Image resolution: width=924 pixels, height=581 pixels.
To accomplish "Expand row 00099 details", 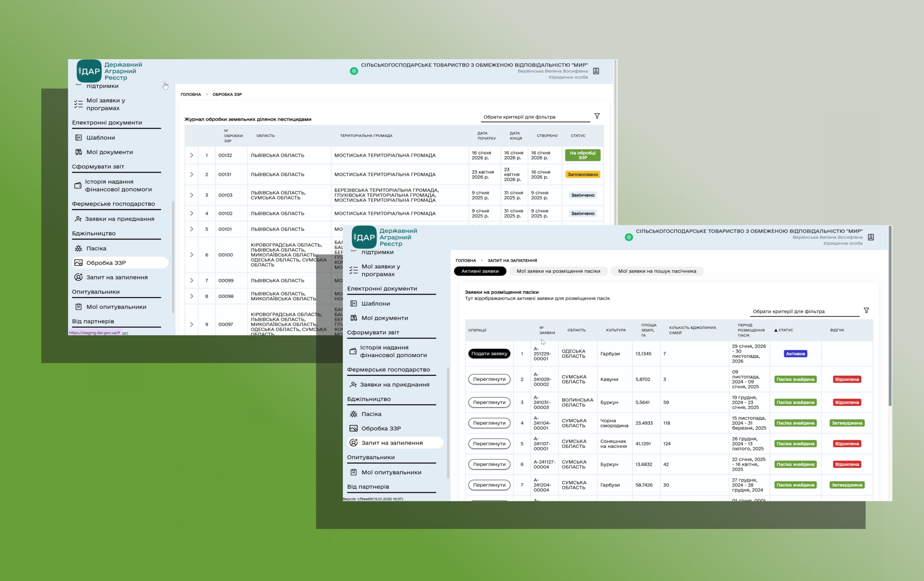I will [191, 280].
